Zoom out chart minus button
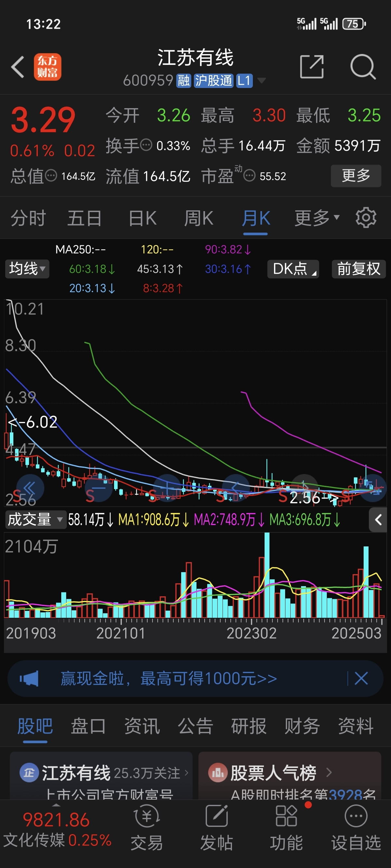This screenshot has height=868, width=391. [x=99, y=488]
